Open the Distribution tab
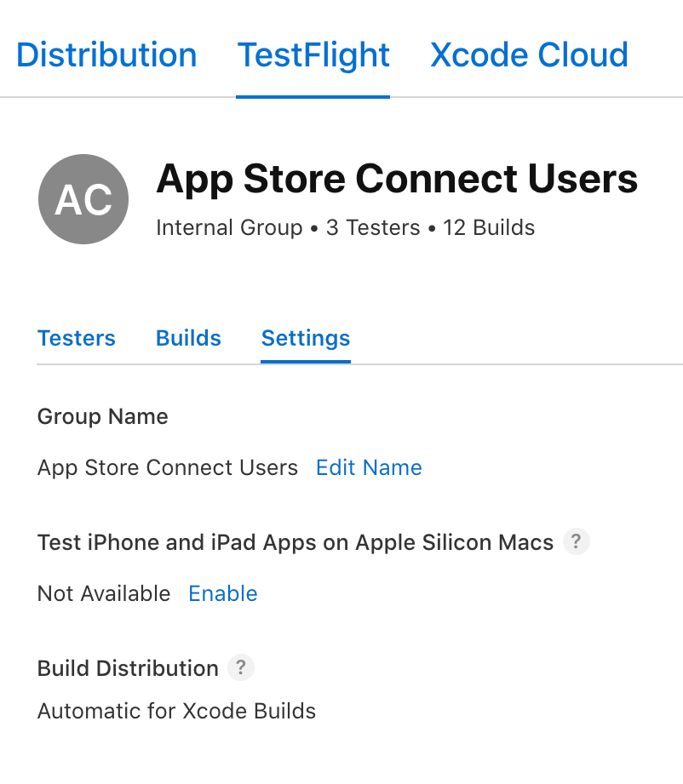Image resolution: width=683 pixels, height=784 pixels. 106,54
